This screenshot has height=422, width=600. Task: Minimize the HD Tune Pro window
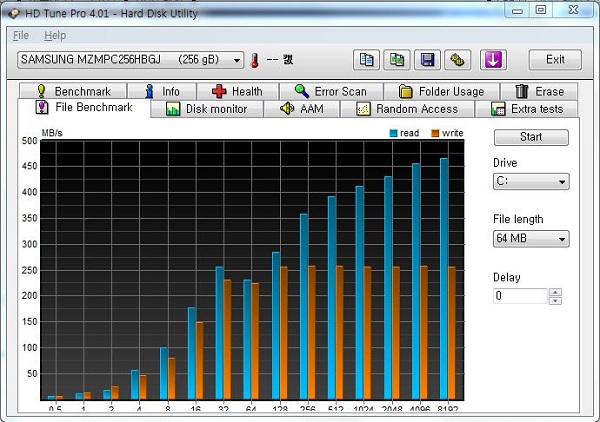[517, 10]
